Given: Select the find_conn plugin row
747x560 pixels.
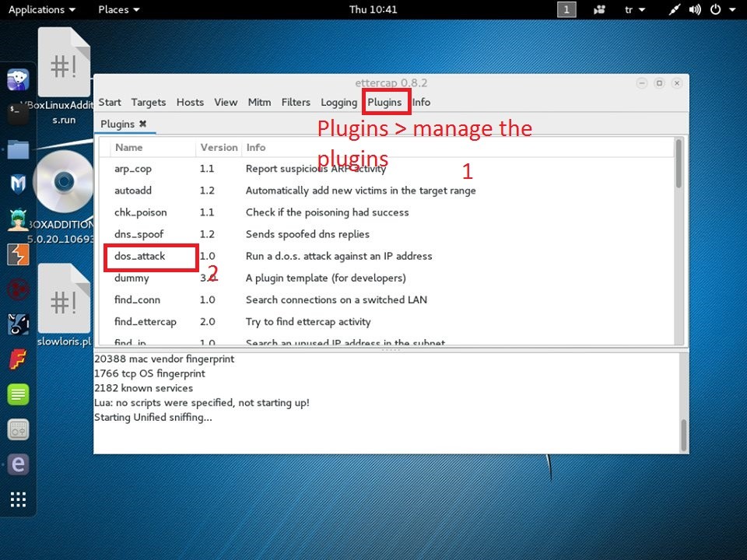Looking at the screenshot, I should [387, 300].
